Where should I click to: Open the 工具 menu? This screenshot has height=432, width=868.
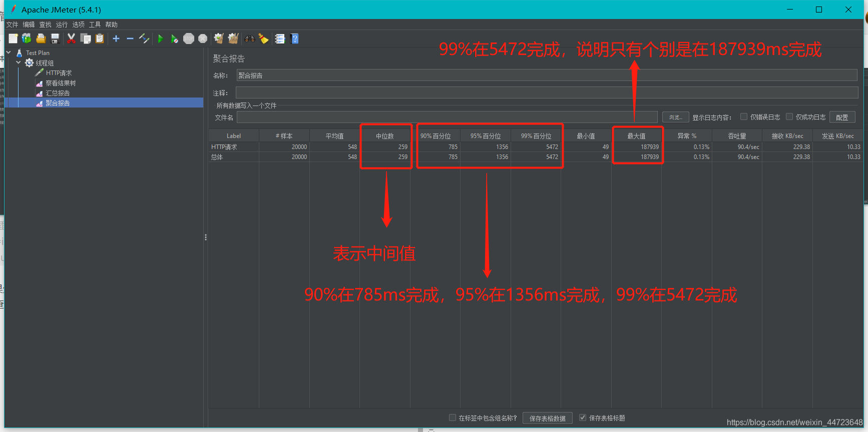click(95, 24)
